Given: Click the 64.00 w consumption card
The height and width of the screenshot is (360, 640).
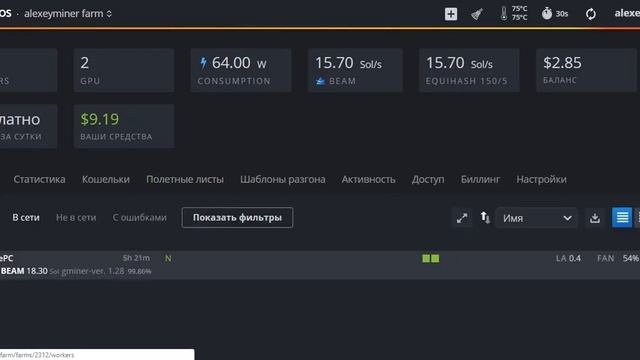Looking at the screenshot, I should coord(241,70).
